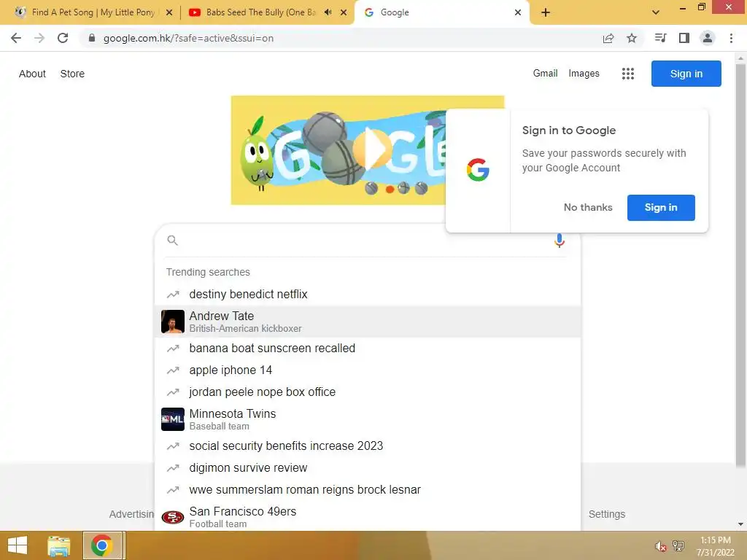The image size is (747, 560).
Task: Click the address bar URL
Action: tap(189, 38)
